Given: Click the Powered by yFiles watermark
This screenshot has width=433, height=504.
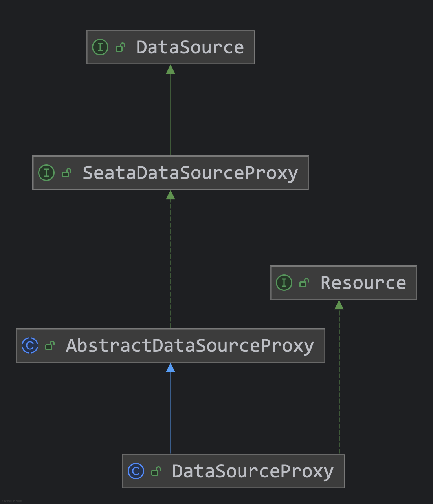Looking at the screenshot, I should (12, 501).
